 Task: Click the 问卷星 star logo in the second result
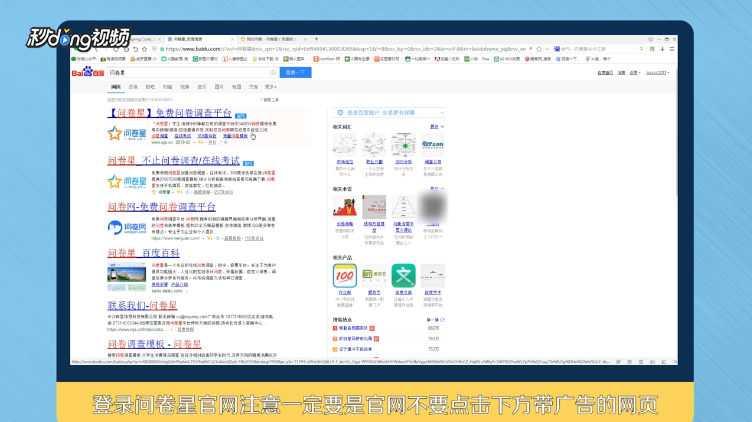127,182
